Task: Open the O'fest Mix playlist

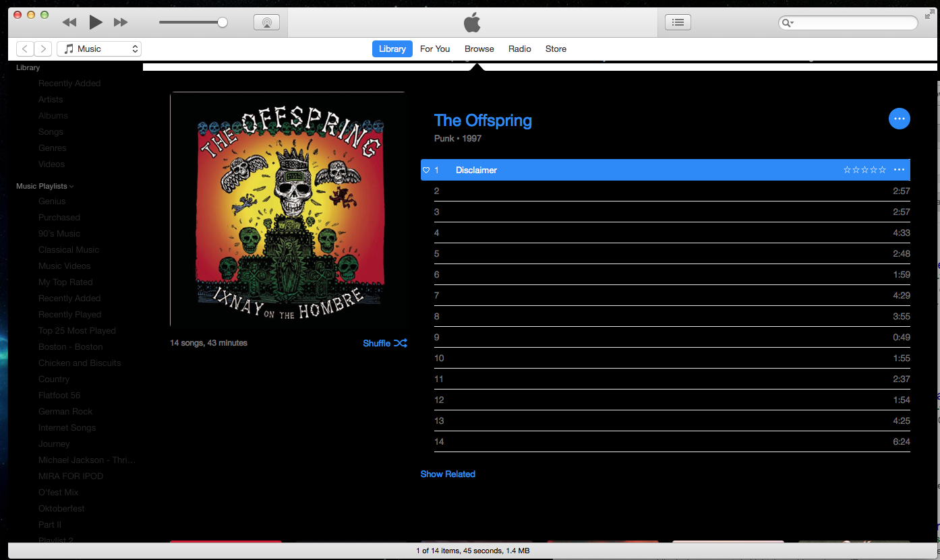Action: coord(59,493)
